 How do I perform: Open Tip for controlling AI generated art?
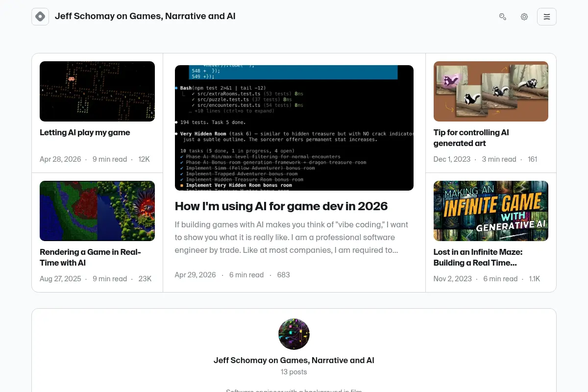pos(471,138)
